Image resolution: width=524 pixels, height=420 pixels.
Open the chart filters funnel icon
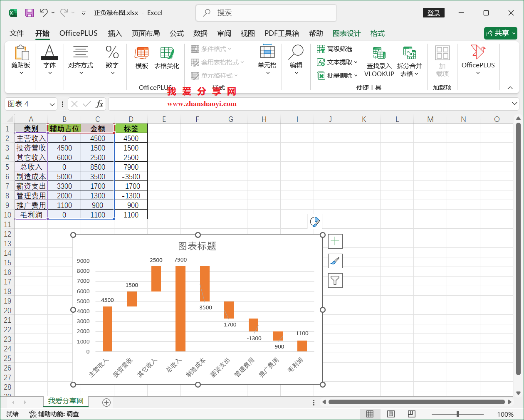point(335,280)
